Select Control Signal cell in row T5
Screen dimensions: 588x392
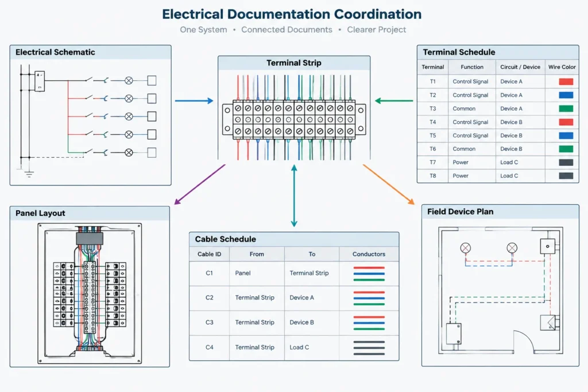(x=472, y=135)
